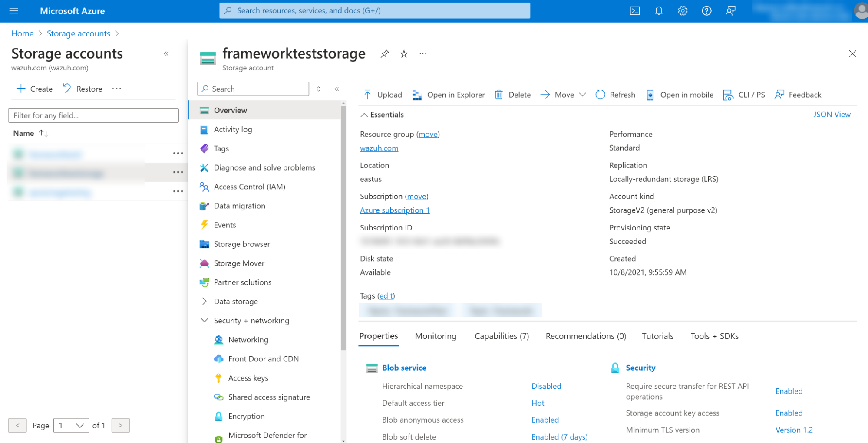Click the Upload toolbar button
The image size is (868, 443).
[x=383, y=95]
